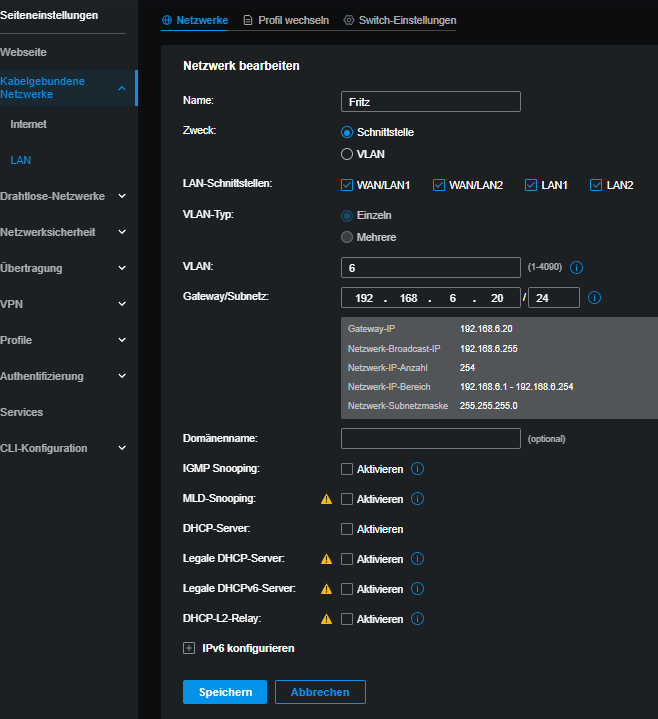Image resolution: width=658 pixels, height=719 pixels.
Task: Open IGMP Snooping info tooltip icon
Action: click(x=418, y=468)
